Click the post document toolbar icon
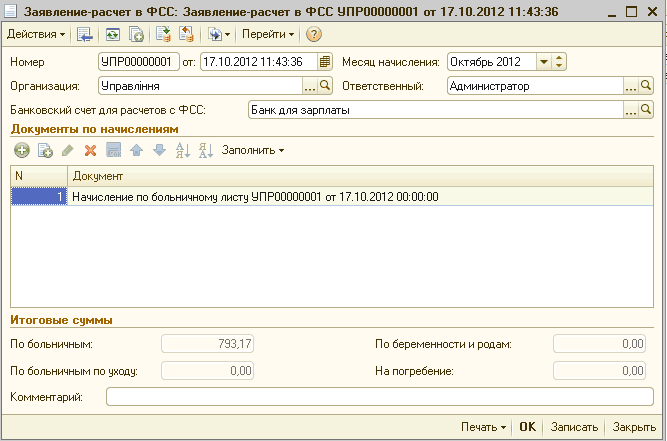The height and width of the screenshot is (441, 667). [163, 34]
